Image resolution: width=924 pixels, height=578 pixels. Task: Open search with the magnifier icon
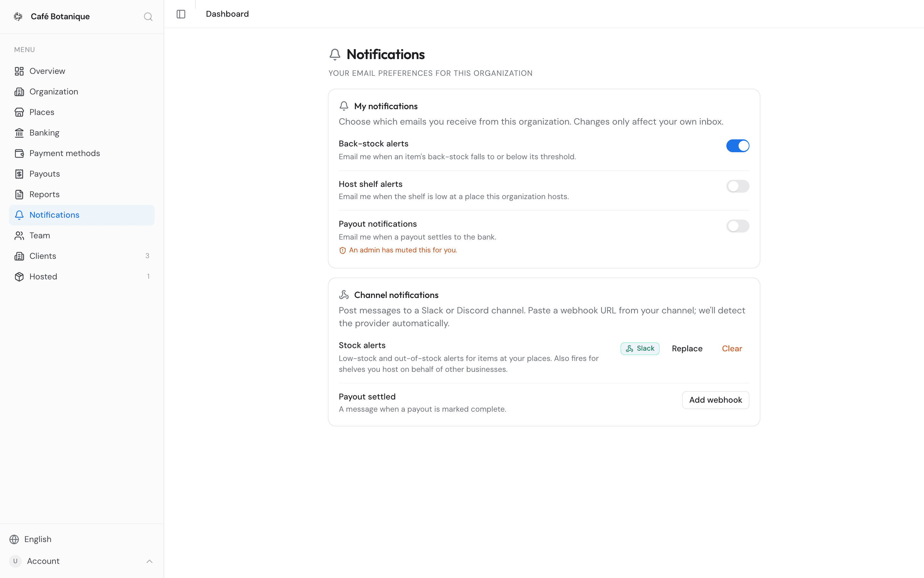[148, 17]
